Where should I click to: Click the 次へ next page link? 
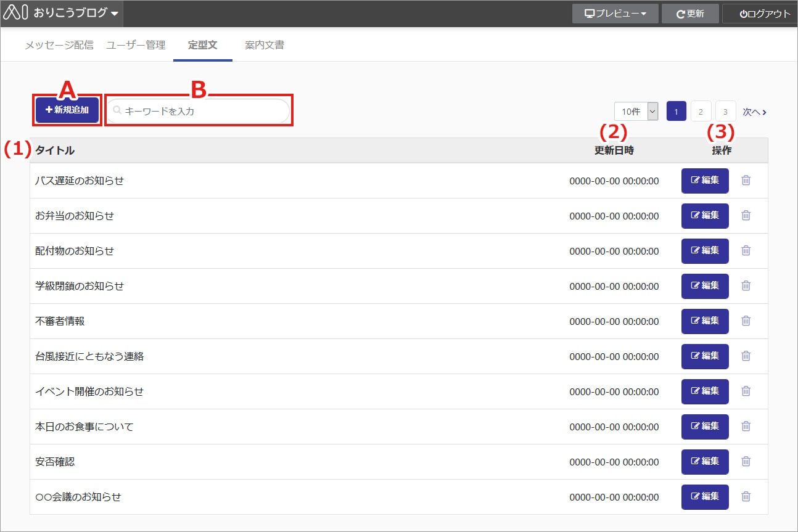(754, 112)
